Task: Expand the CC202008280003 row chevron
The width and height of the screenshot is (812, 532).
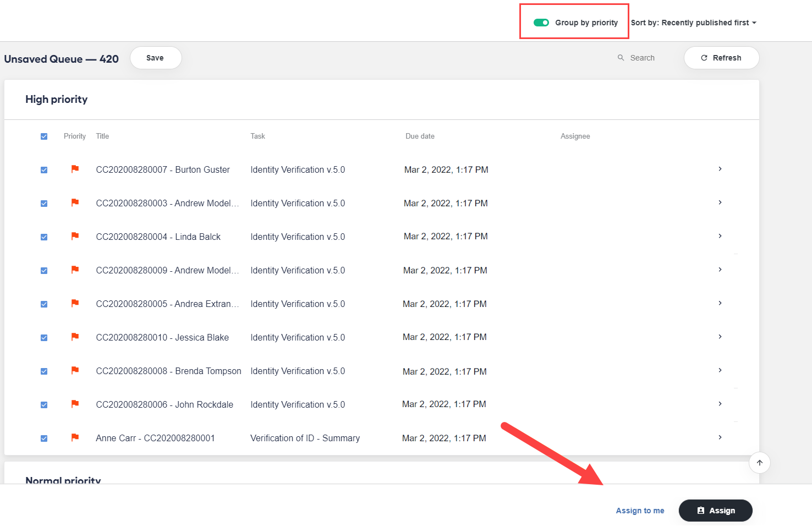Action: coord(720,202)
